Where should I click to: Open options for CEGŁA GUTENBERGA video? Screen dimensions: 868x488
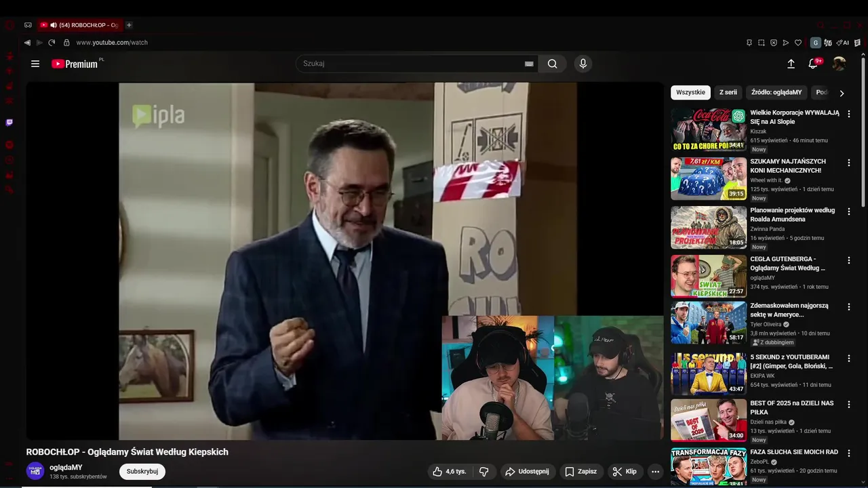(848, 260)
